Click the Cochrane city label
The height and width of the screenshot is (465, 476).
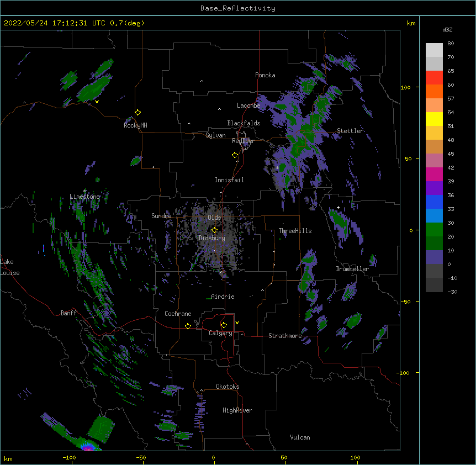178,314
